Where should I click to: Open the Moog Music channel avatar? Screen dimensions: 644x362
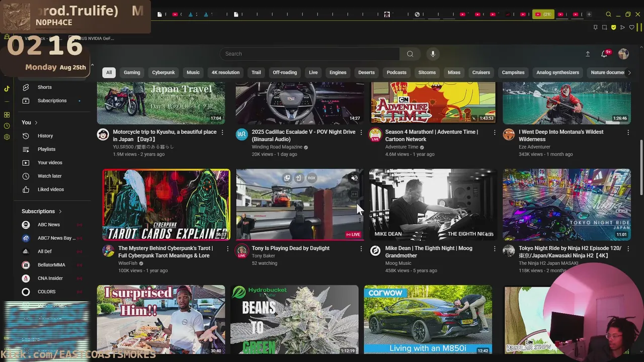coord(375,251)
